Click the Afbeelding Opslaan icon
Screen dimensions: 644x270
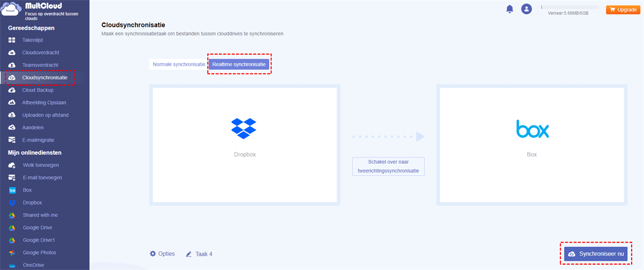point(12,102)
